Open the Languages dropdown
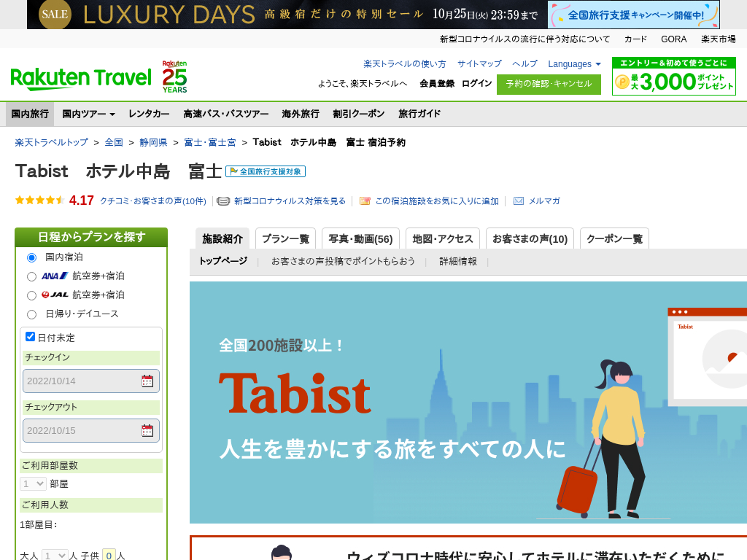This screenshot has height=560, width=747. click(574, 64)
